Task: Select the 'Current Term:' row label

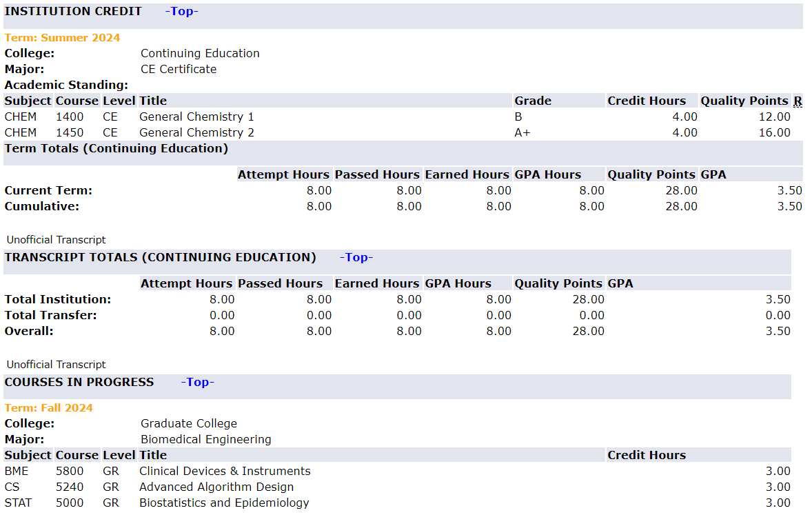Action: [49, 190]
